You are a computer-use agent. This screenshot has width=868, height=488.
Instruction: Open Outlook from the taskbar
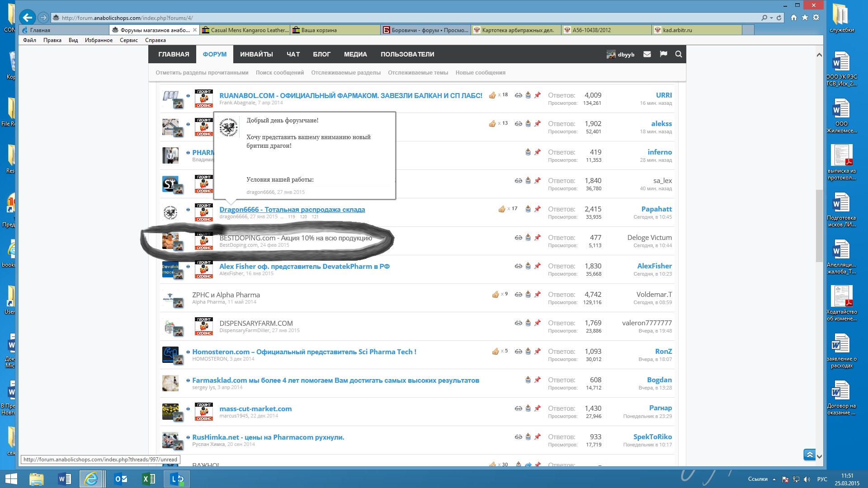pyautogui.click(x=121, y=479)
